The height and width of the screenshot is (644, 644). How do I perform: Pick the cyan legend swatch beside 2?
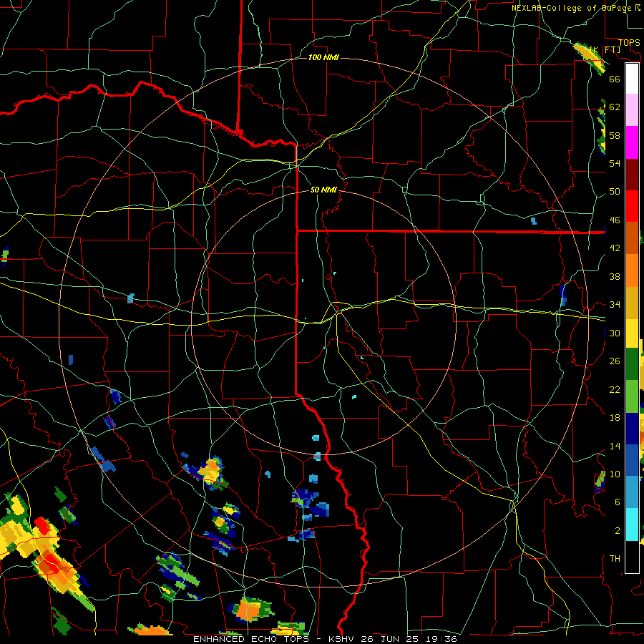(632, 524)
